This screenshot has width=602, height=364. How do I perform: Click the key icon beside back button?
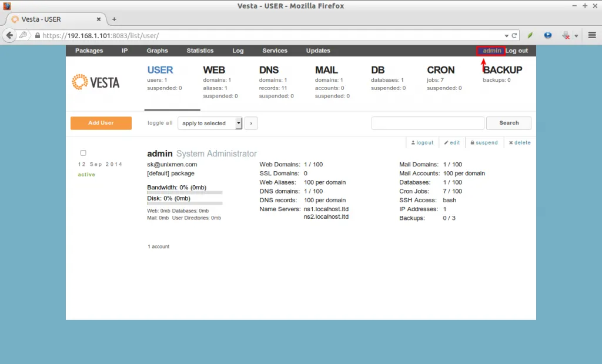tap(24, 35)
